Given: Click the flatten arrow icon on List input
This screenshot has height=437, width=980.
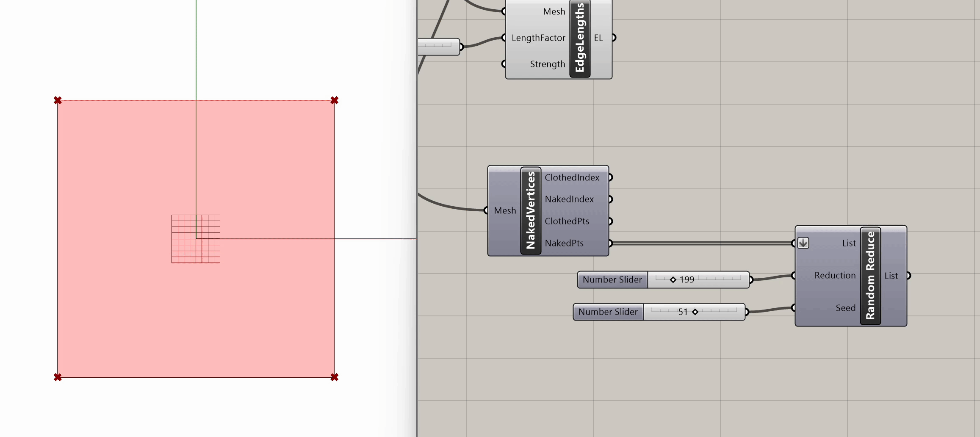Looking at the screenshot, I should (803, 243).
